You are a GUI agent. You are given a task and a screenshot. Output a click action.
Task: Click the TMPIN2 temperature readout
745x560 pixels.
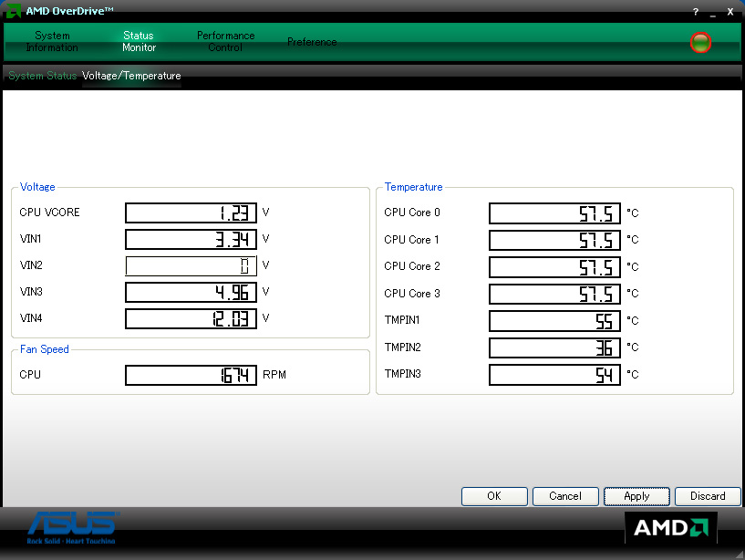(x=554, y=347)
